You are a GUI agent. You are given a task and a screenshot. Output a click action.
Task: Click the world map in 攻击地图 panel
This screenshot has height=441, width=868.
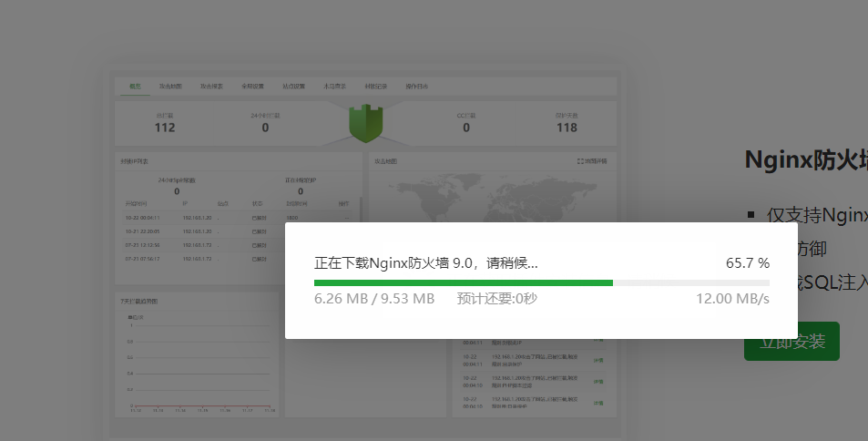coord(493,199)
